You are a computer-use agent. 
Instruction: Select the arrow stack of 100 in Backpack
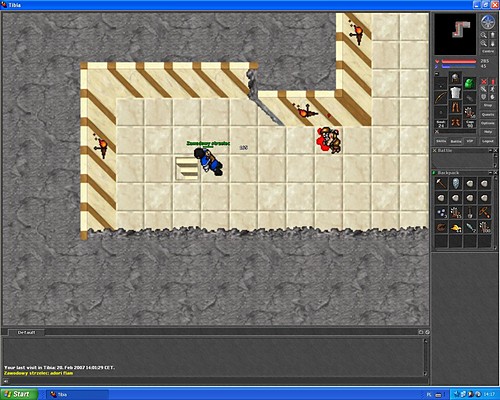[x=485, y=227]
